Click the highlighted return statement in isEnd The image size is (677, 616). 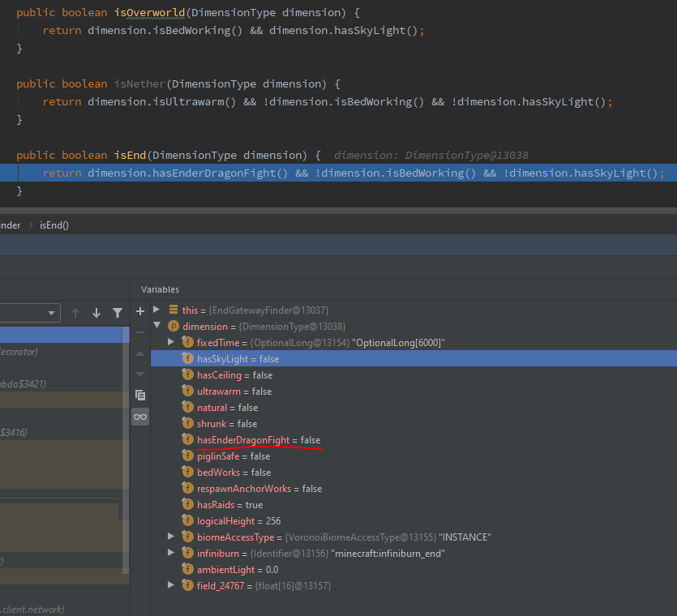[x=324, y=173]
